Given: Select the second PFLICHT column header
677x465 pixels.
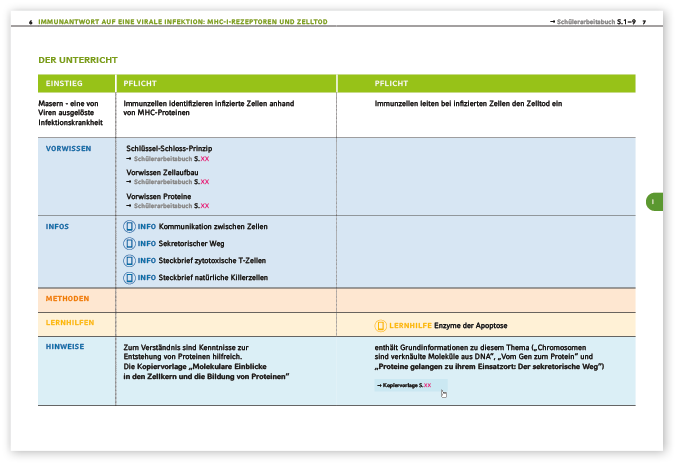Looking at the screenshot, I should coord(390,83).
